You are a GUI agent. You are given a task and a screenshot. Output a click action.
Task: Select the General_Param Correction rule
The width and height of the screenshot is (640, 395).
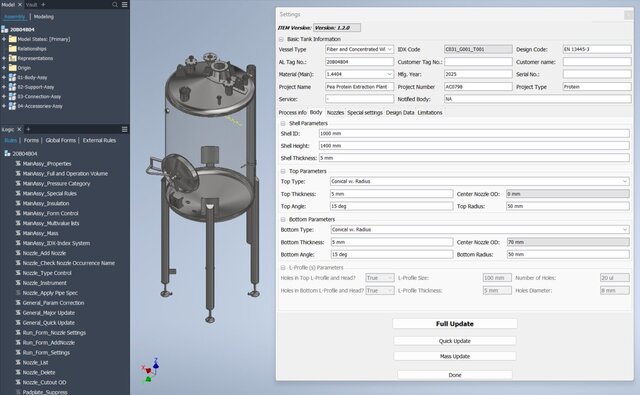53,303
